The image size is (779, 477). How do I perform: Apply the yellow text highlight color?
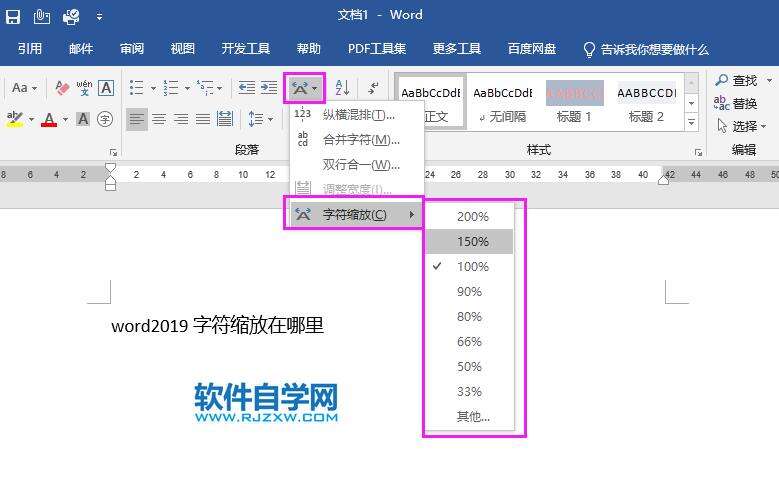[x=15, y=119]
